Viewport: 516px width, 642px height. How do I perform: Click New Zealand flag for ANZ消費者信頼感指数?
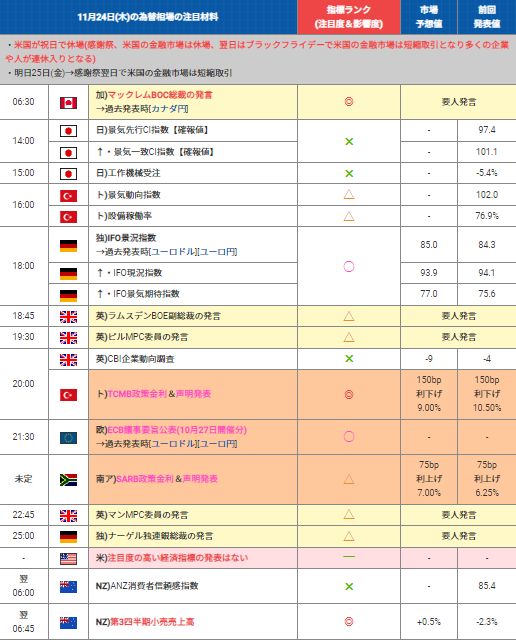68,587
